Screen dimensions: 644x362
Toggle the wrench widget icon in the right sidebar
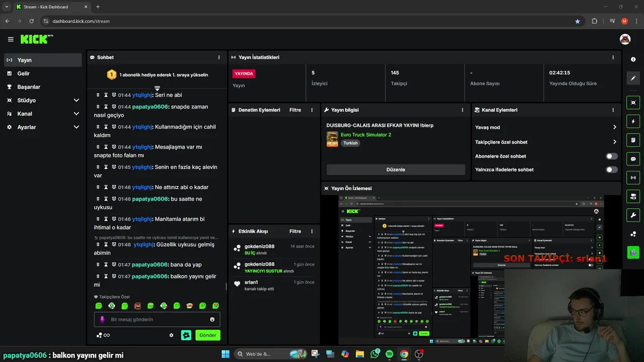click(633, 215)
